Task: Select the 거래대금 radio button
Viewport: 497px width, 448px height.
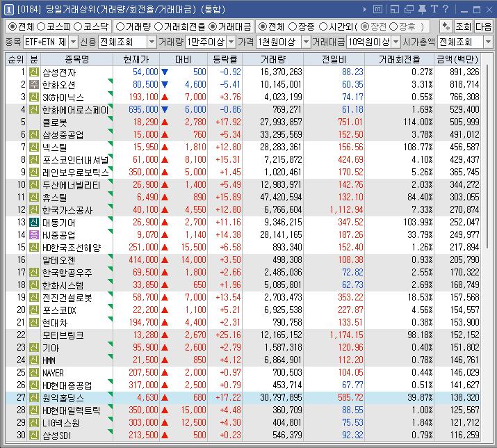Action: point(213,26)
